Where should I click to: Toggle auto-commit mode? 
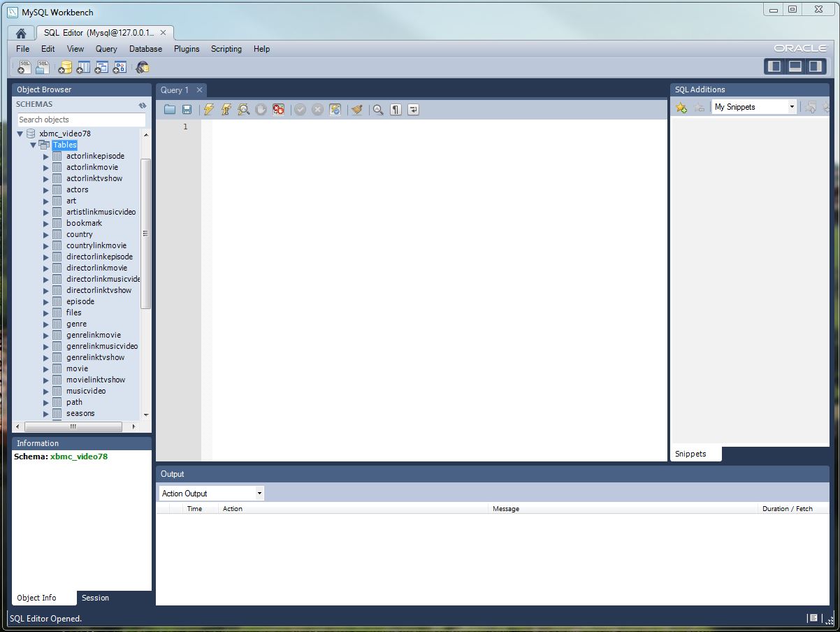tap(335, 110)
